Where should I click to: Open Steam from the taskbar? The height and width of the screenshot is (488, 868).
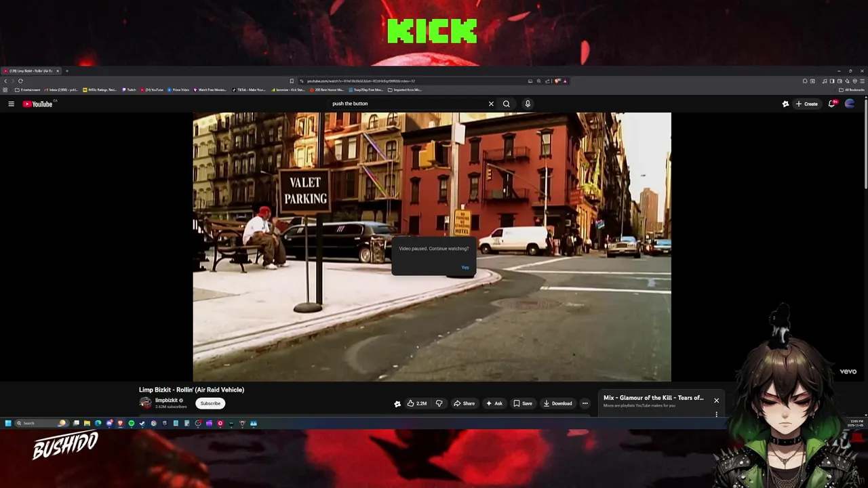pyautogui.click(x=142, y=424)
